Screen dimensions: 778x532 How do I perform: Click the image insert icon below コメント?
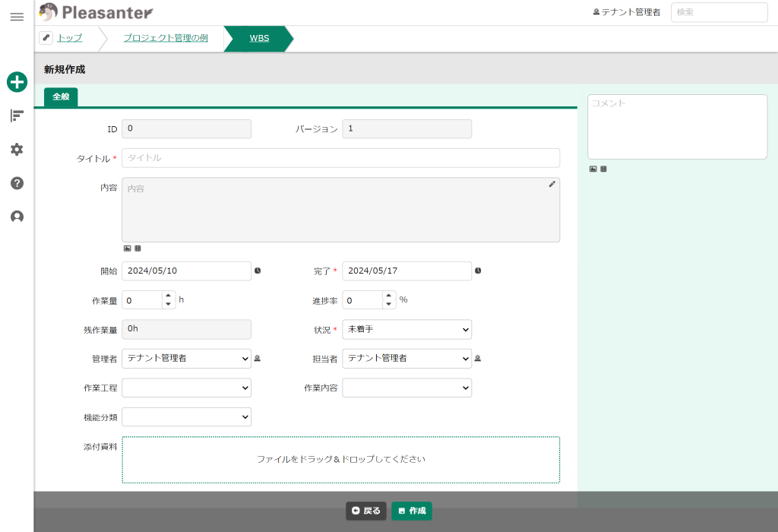(593, 169)
